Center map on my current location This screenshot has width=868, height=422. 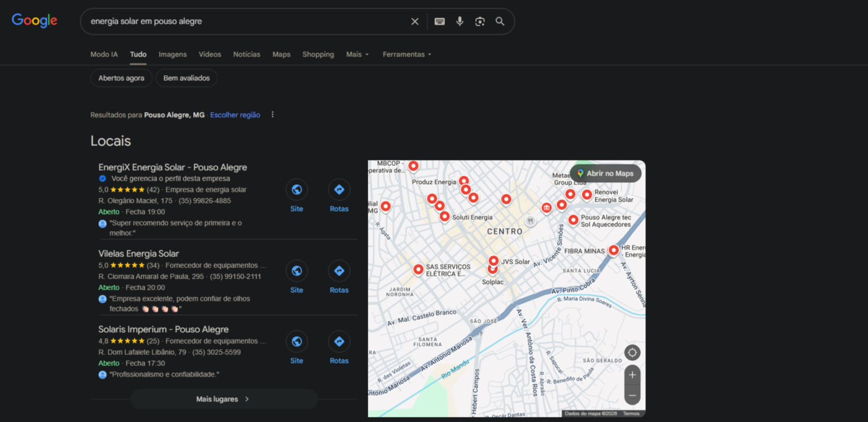click(632, 353)
